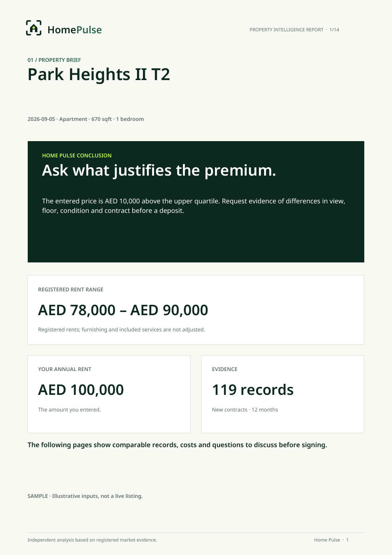Click the conclusion paragraph about upper quartile

(x=194, y=206)
